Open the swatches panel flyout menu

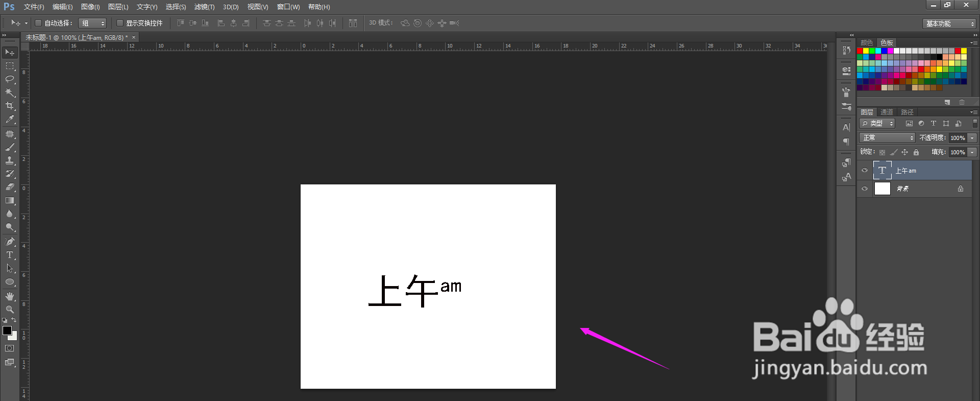(974, 42)
